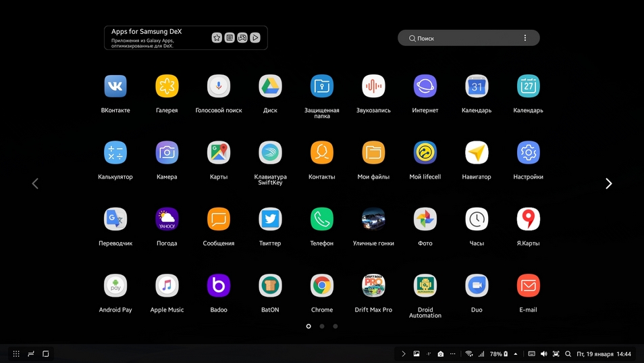Screen dimensions: 644x363
Task: Expand quick settings with the up arrow
Action: pos(516,354)
